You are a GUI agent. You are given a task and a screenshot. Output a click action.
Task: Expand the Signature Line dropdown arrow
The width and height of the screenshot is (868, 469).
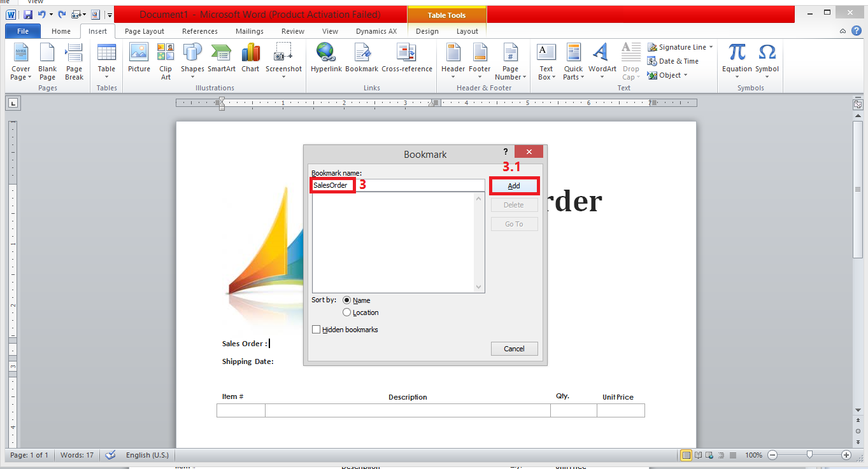coord(711,47)
